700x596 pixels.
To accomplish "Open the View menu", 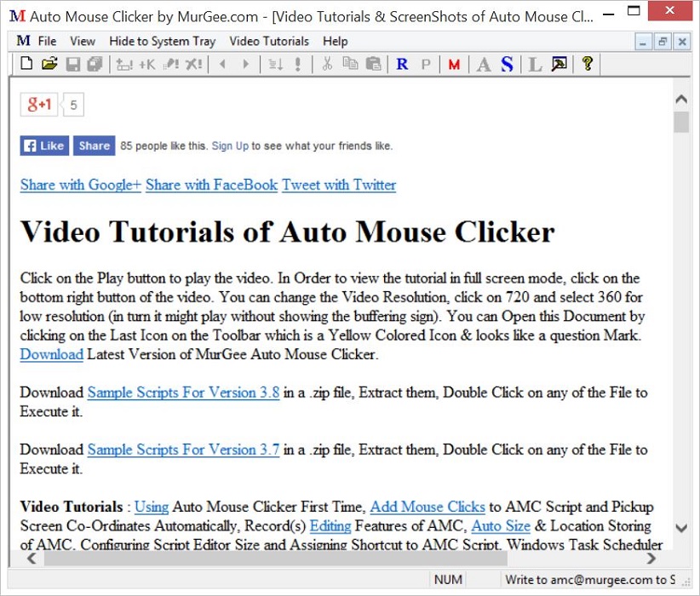I will point(83,41).
